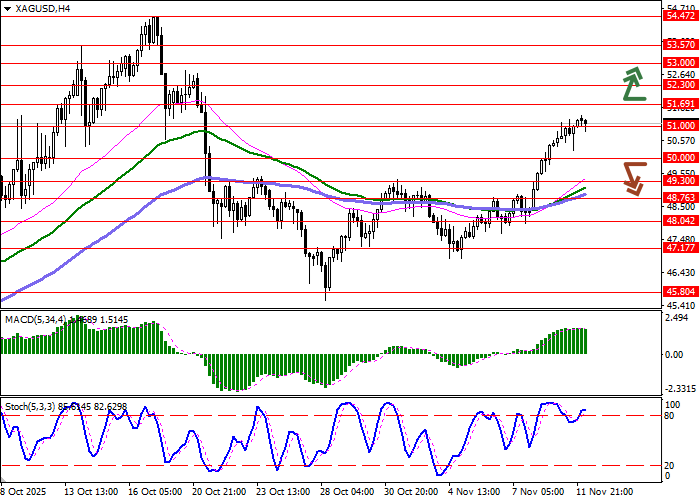Image resolution: width=700 pixels, height=500 pixels.
Task: Select the 53.570 resistance price label
Action: point(680,45)
